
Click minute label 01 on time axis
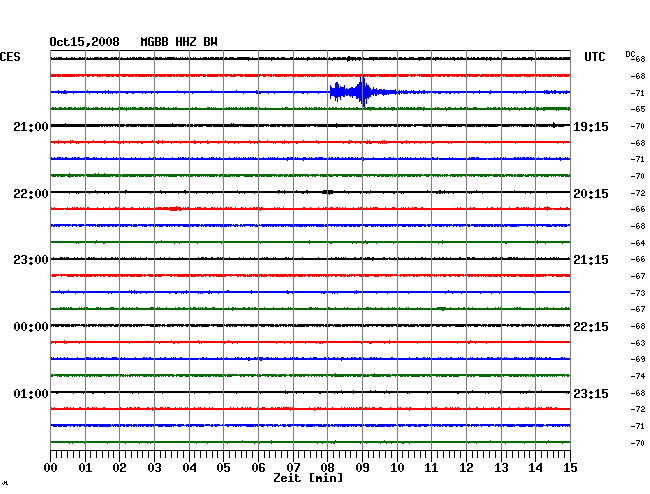click(85, 467)
